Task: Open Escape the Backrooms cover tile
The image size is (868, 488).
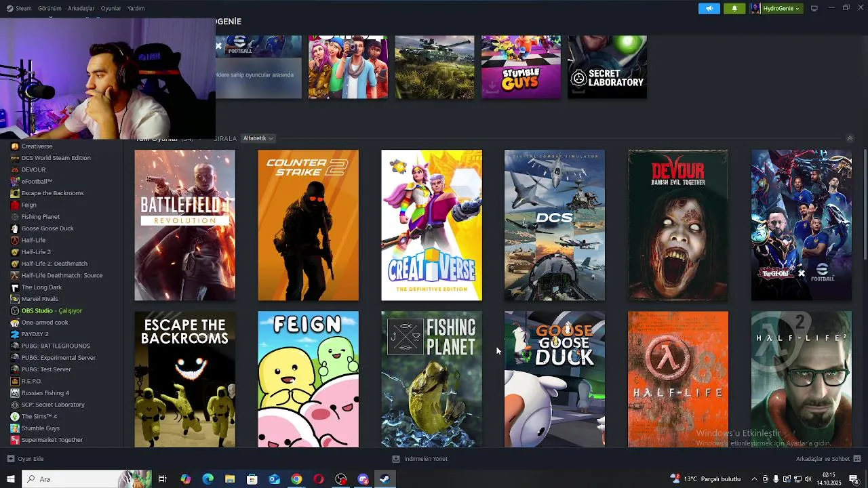Action: pos(185,380)
